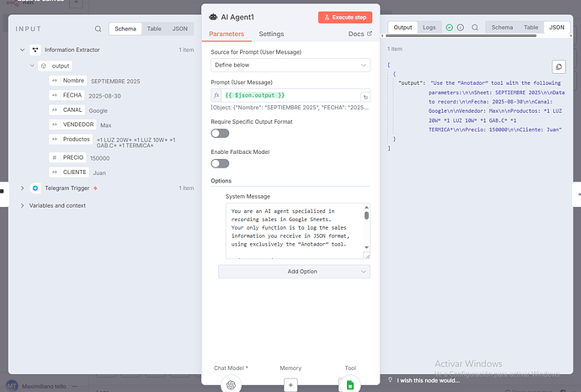Screen dimensions: 581x392
Task: Click 'I wish this node would...' link
Action: click(x=428, y=380)
